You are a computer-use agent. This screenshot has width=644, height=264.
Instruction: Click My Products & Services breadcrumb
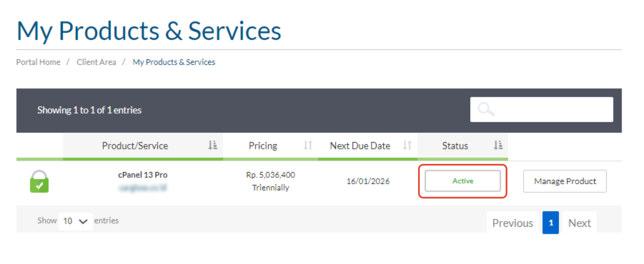click(174, 62)
